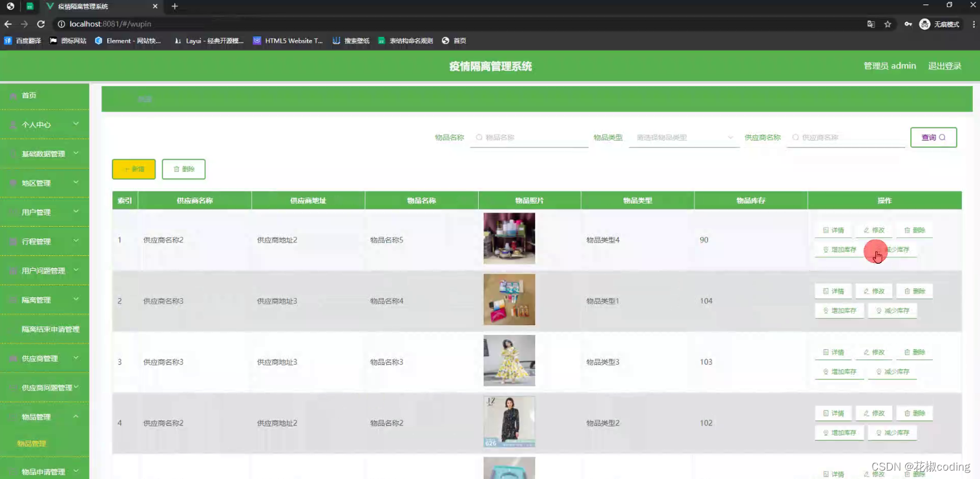Viewport: 980px width, 479px height.
Task: Open the 物品名称4 product image
Action: (x=509, y=299)
